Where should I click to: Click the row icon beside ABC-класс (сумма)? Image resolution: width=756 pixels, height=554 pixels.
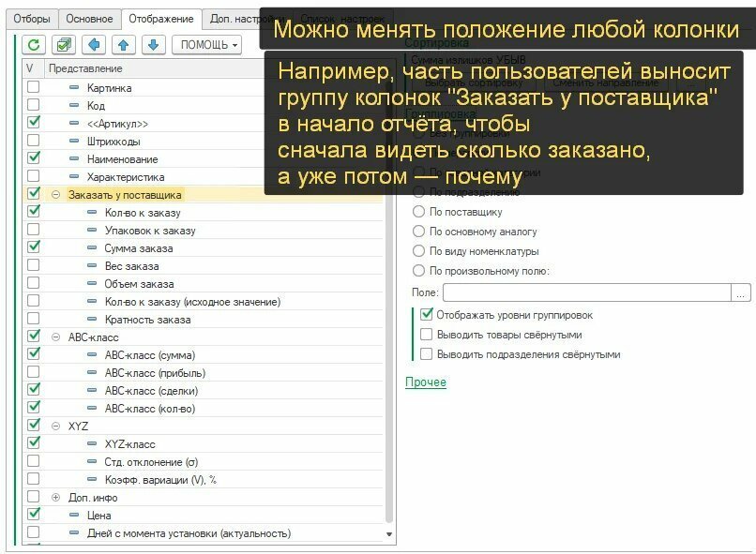[x=92, y=355]
